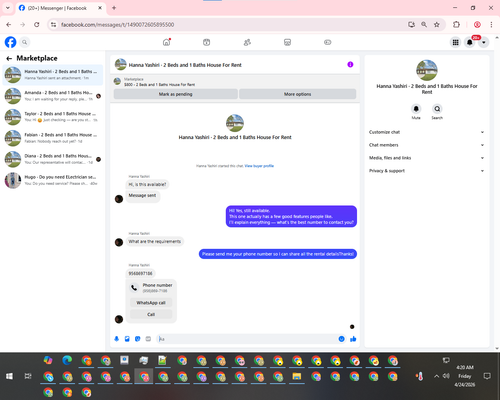Go back from Marketplace chats list
Viewport: 500px width, 400px height.
tap(9, 58)
